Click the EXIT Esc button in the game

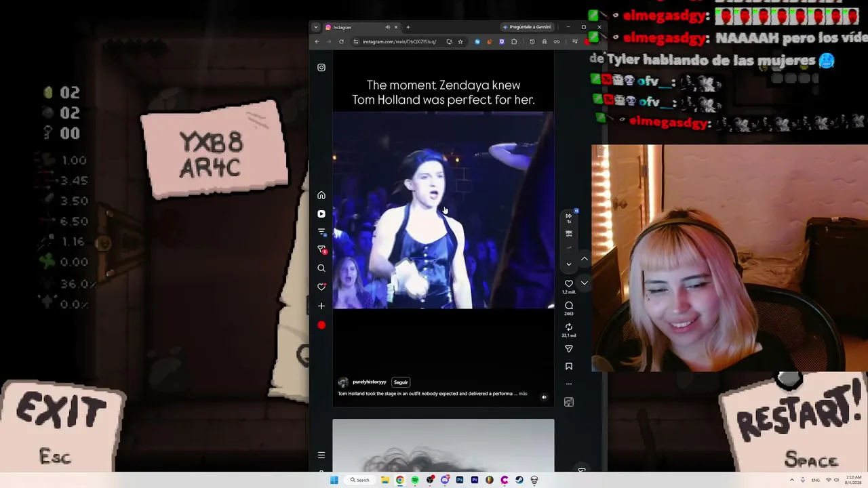[x=62, y=427]
